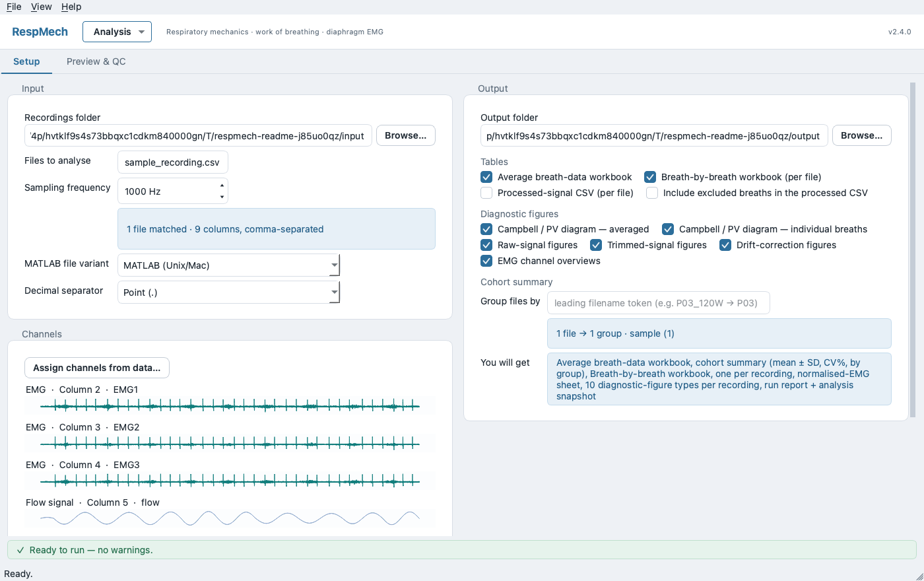Switch to the Preview & QC tab
924x581 pixels.
pyautogui.click(x=96, y=61)
